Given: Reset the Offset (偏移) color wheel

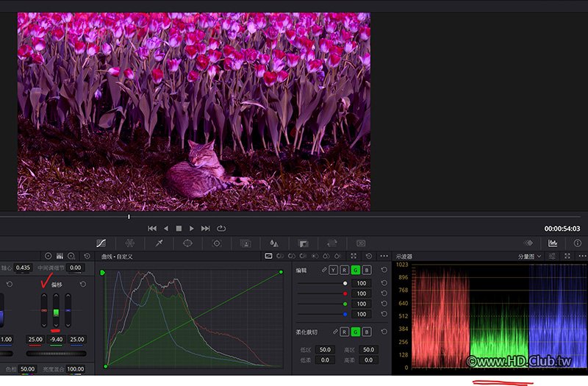Looking at the screenshot, I should (x=83, y=284).
